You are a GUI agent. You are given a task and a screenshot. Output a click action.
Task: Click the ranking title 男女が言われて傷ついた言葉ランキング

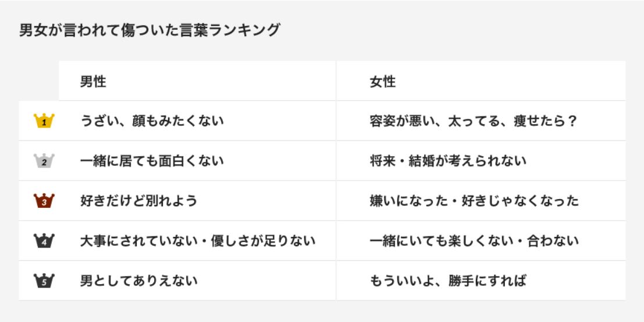pos(150,30)
